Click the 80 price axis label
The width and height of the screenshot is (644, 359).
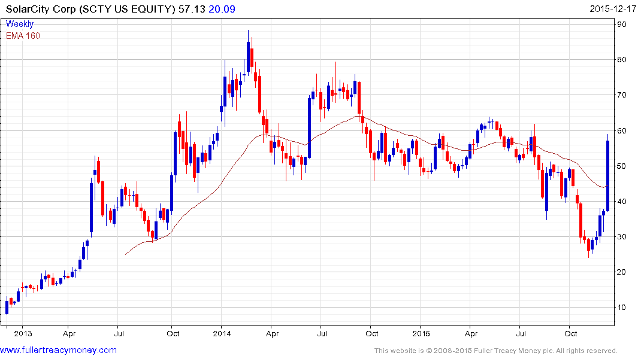coord(622,59)
